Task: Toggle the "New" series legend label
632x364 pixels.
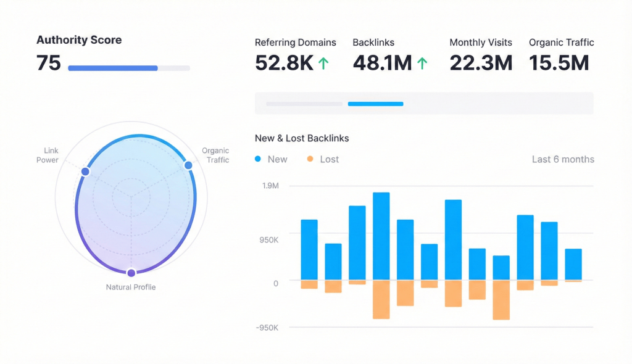Action: coord(277,159)
